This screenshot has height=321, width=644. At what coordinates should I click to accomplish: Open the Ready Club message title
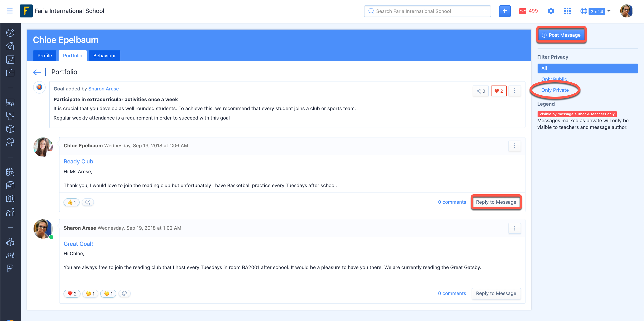tap(78, 162)
